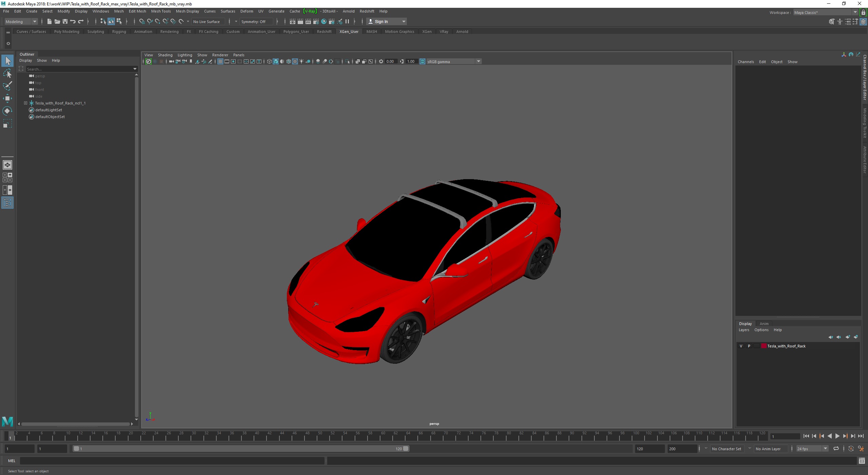
Task: Switch to single perspective view layout
Action: click(x=7, y=165)
